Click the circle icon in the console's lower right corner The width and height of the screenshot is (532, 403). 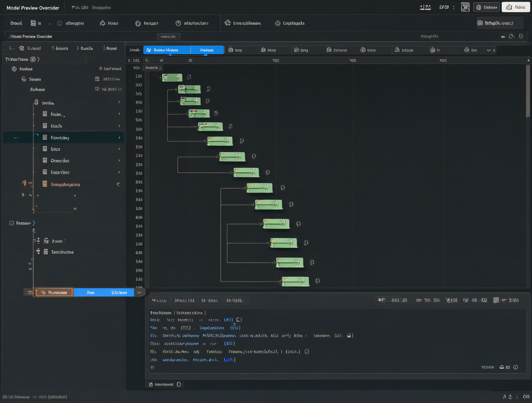tap(516, 367)
